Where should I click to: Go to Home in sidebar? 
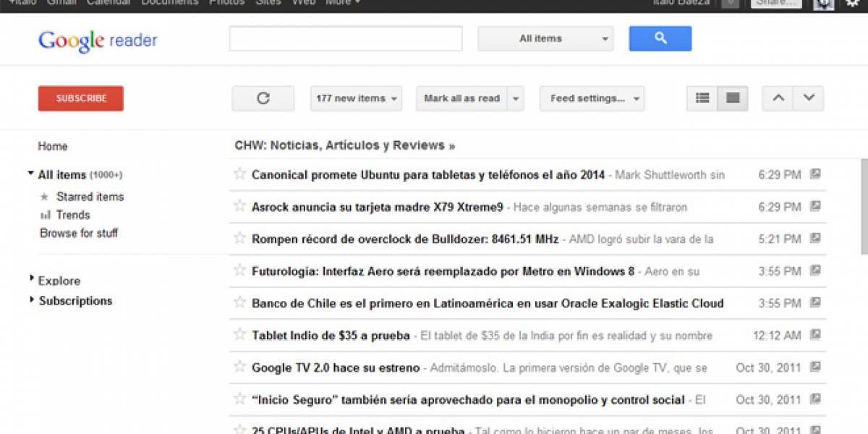[53, 146]
